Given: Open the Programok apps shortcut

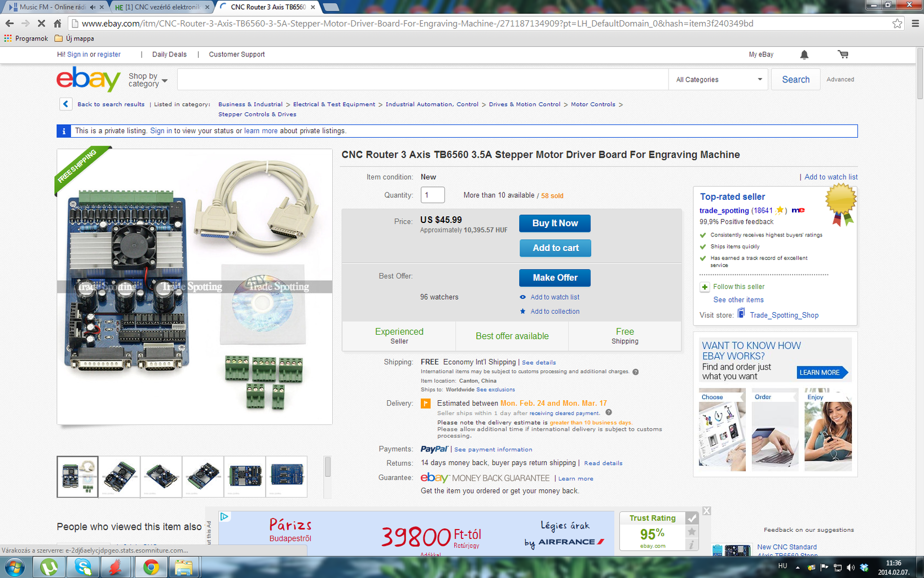Looking at the screenshot, I should point(26,38).
